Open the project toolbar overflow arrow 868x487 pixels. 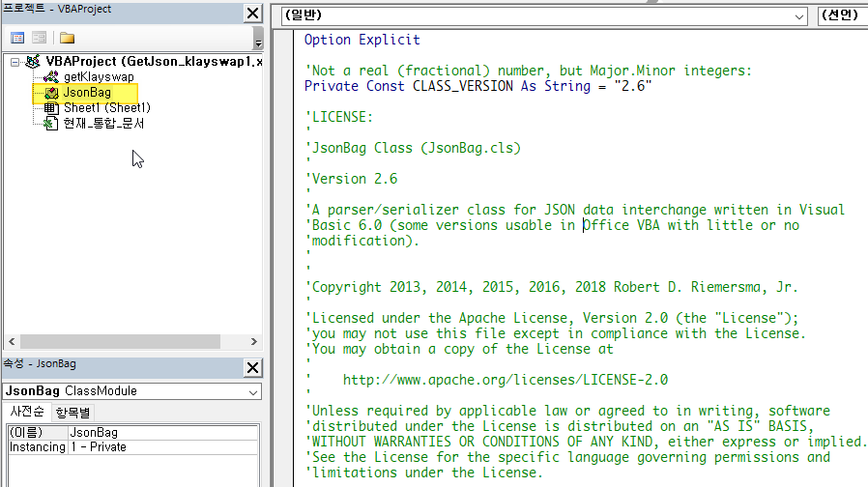click(x=258, y=39)
